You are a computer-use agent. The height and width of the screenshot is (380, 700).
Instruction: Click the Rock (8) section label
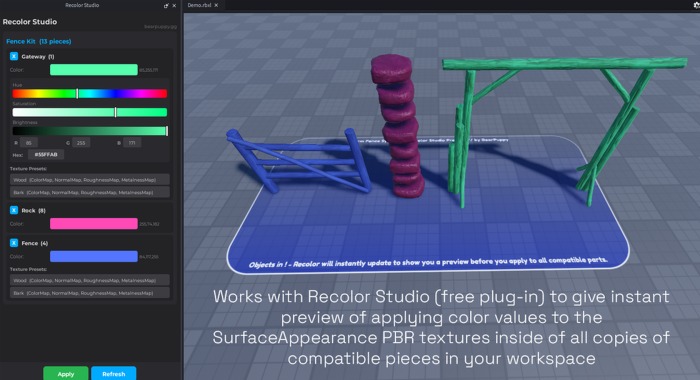pyautogui.click(x=33, y=210)
